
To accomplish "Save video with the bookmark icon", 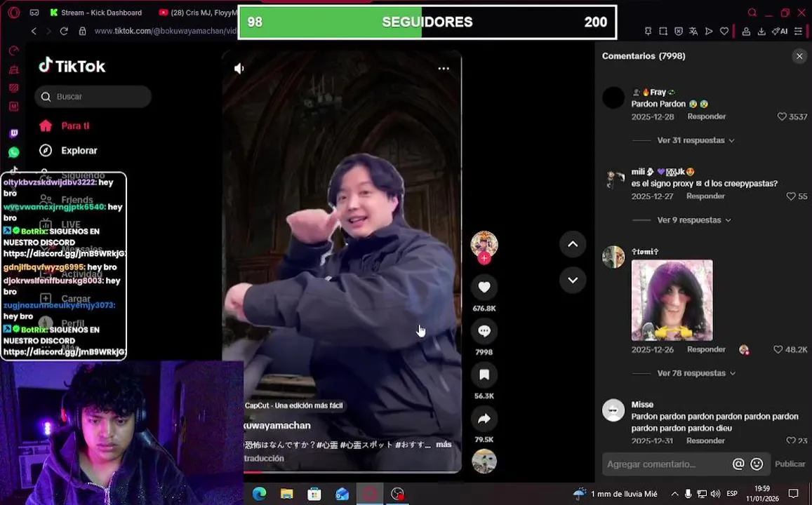I will pyautogui.click(x=484, y=375).
